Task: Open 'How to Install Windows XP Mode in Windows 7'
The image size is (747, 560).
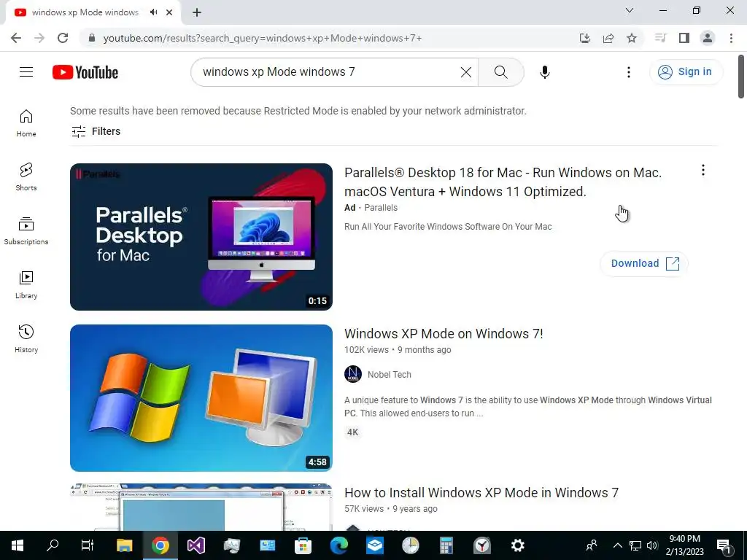Action: click(x=481, y=493)
